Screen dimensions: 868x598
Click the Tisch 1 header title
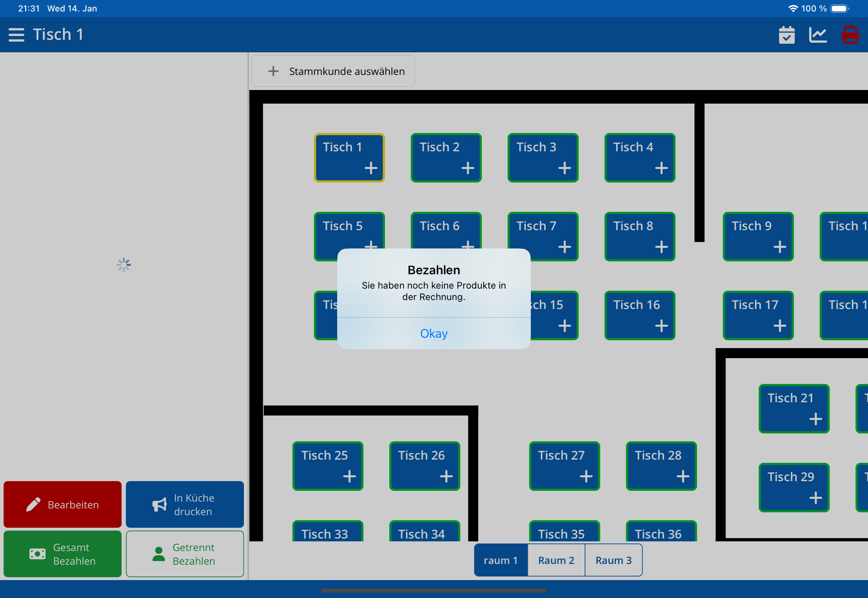click(58, 34)
